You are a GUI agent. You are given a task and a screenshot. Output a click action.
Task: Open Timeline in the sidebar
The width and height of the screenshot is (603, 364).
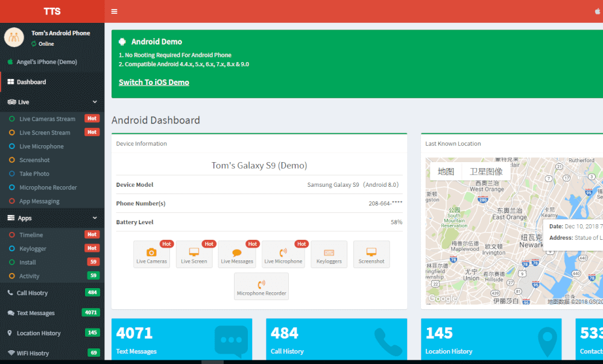click(x=52, y=235)
